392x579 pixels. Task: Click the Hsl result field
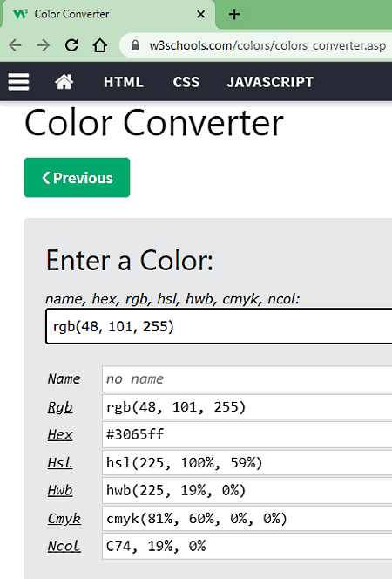tap(247, 462)
